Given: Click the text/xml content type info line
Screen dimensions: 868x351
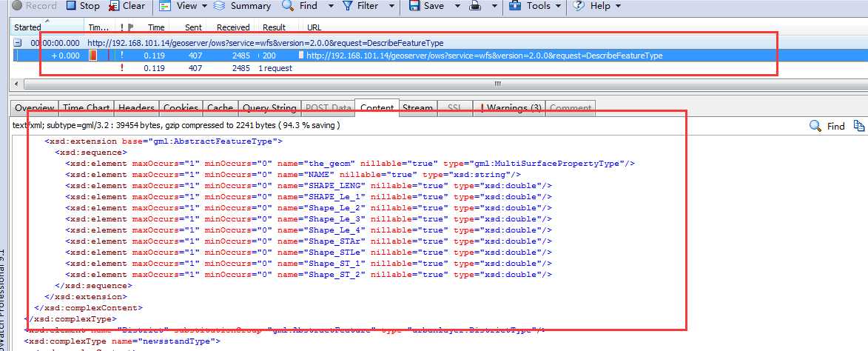Looking at the screenshot, I should point(176,125).
